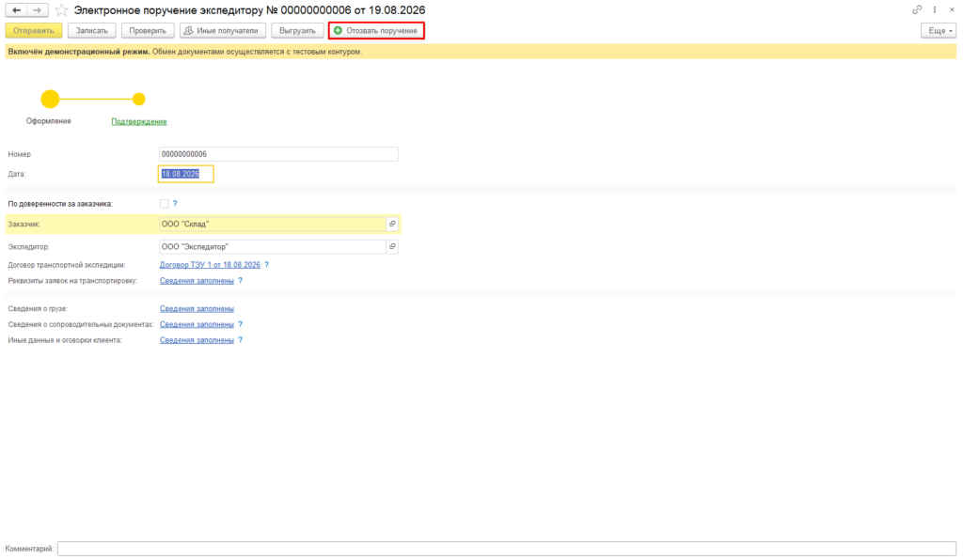This screenshot has height=560, width=963.
Task: Go back with the left arrow
Action: click(x=17, y=10)
